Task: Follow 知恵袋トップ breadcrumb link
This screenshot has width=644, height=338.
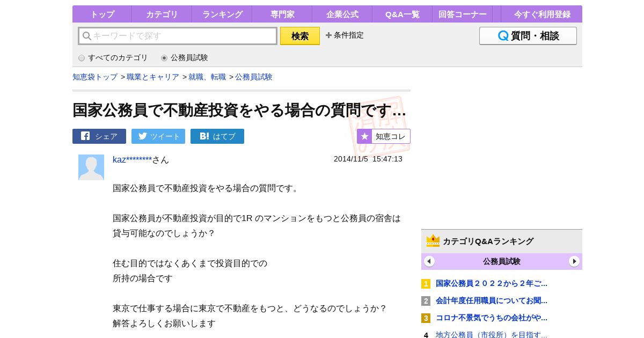Action: pos(95,77)
